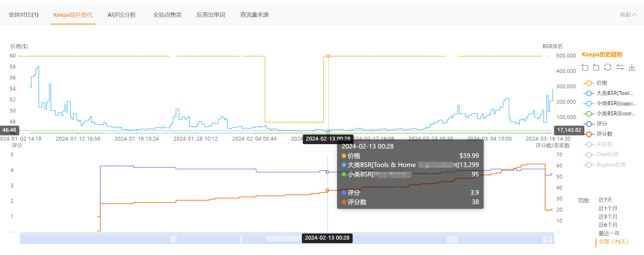This screenshot has height=255, width=644.
Task: Select the Keepa插件替代 tab
Action: pyautogui.click(x=73, y=15)
